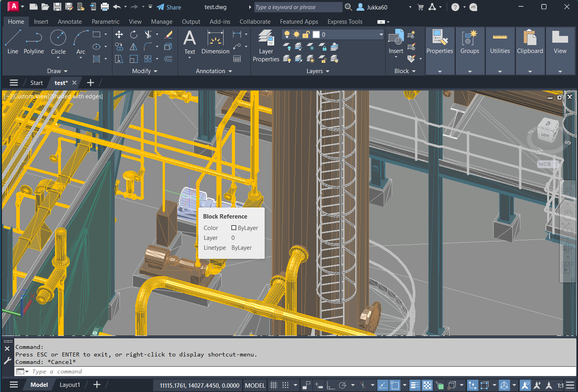Image resolution: width=578 pixels, height=392 pixels.
Task: Select the Erase tool
Action: [x=168, y=35]
